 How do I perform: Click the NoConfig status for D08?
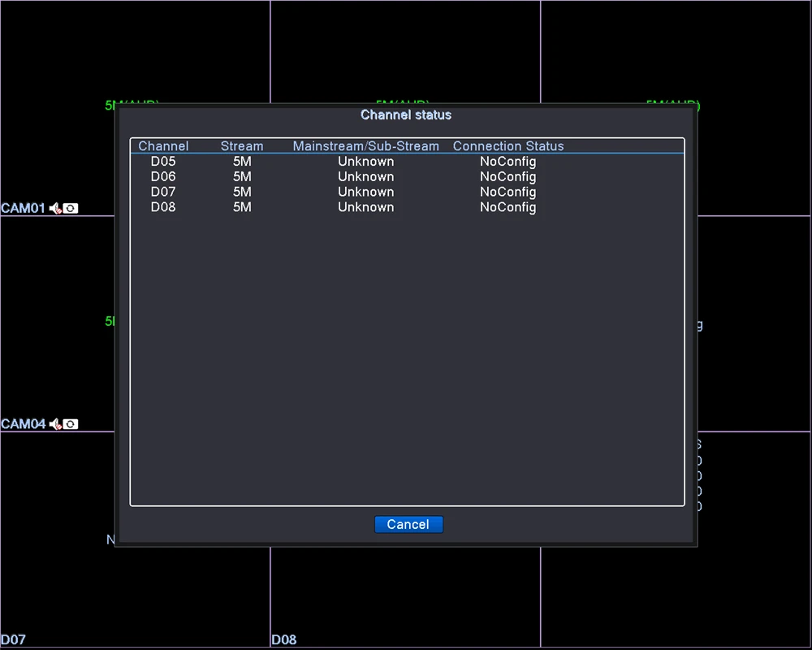click(508, 207)
